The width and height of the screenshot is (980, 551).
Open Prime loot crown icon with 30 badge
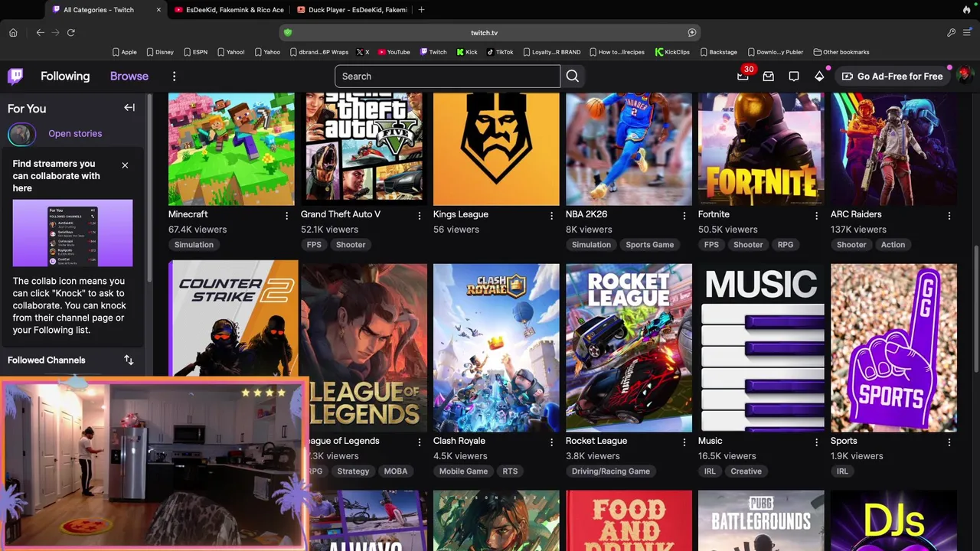tap(743, 76)
